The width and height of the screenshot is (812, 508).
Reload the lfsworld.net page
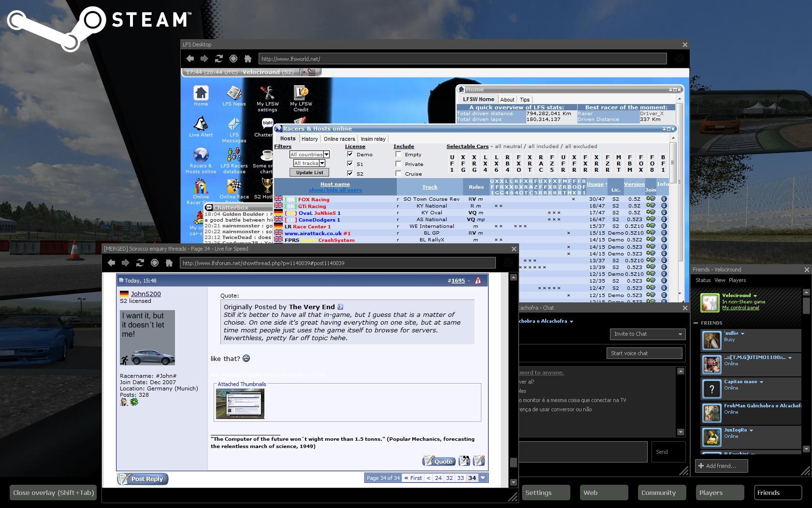click(219, 59)
